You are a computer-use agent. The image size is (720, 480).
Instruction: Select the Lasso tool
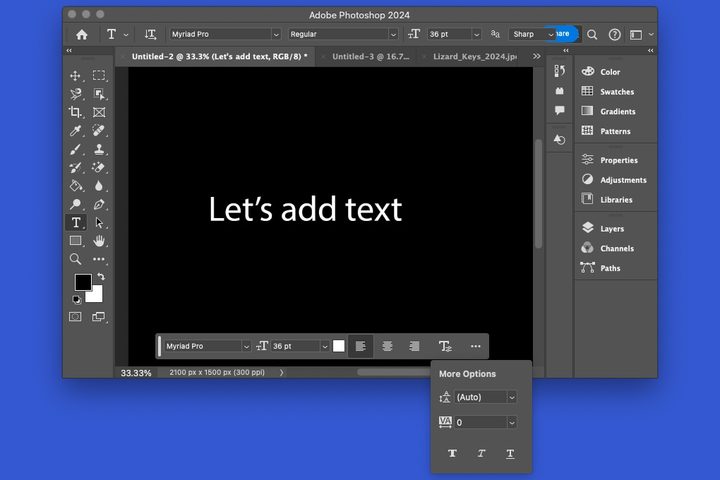(75, 94)
